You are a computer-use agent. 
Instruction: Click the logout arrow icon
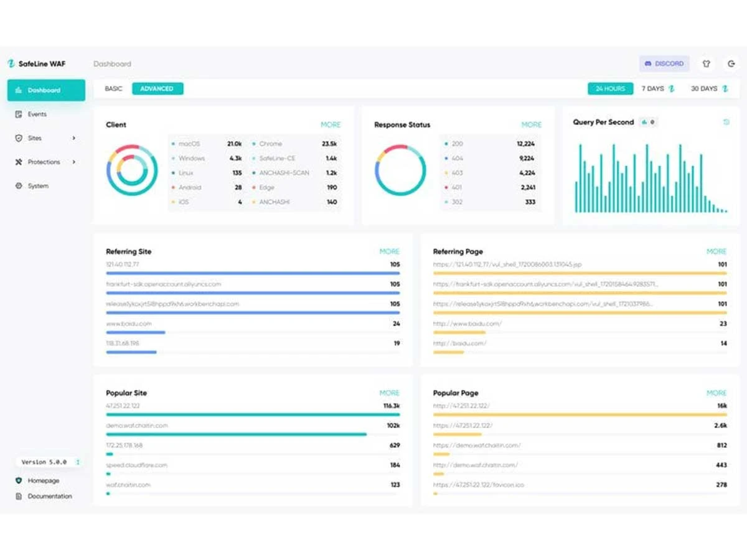[x=731, y=63]
